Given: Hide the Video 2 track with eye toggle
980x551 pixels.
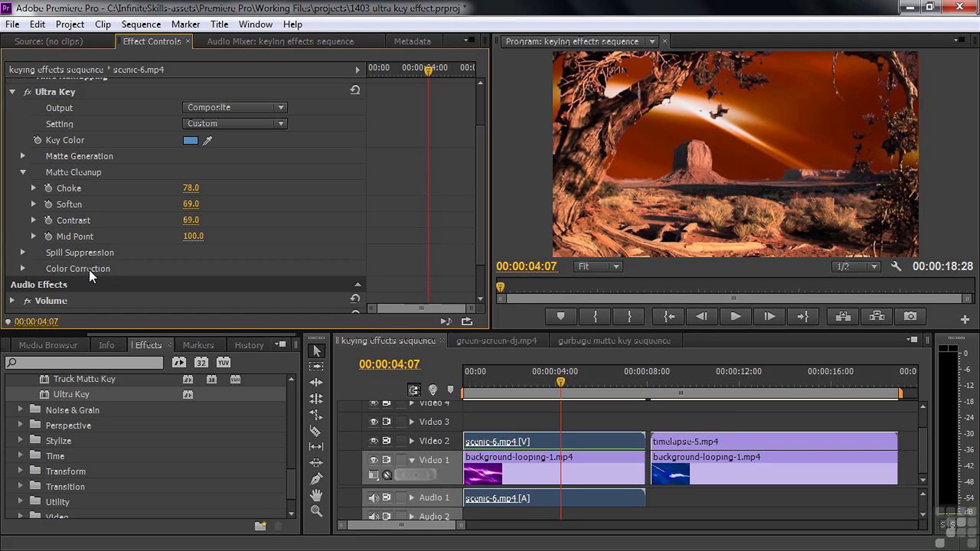Looking at the screenshot, I should (x=374, y=440).
